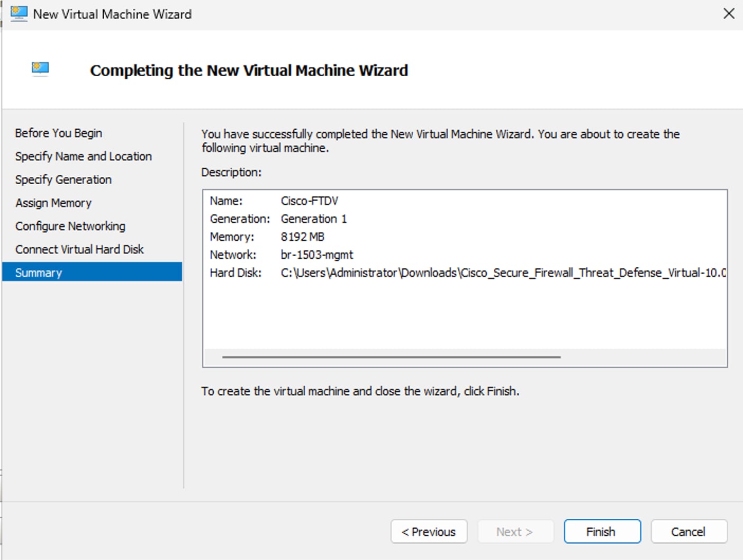Open Specify Name and Location step

click(x=84, y=156)
